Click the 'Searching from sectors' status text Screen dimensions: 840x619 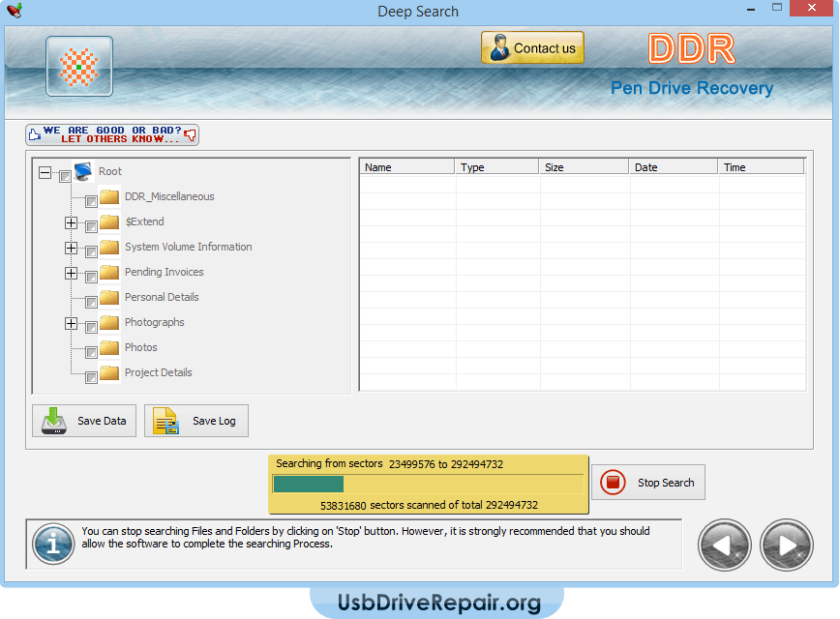point(329,463)
